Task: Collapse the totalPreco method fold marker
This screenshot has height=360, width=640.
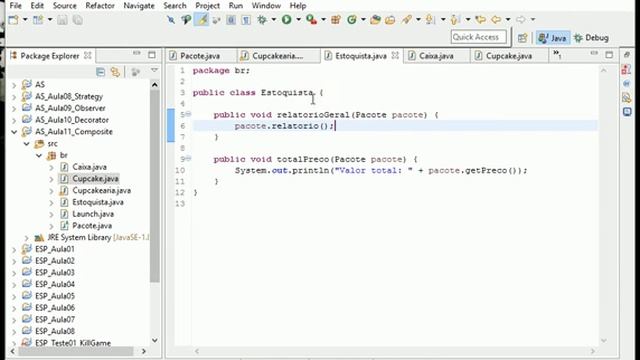Action: point(188,159)
